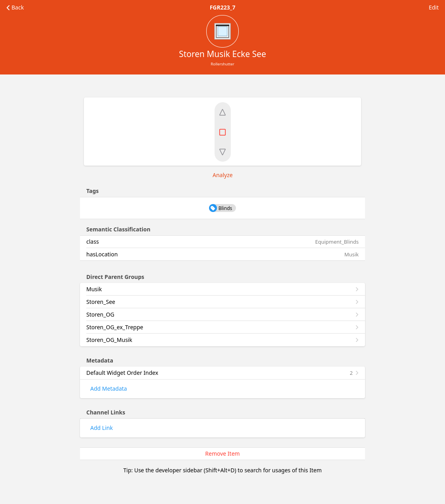Open the Musik parent group

(222, 289)
